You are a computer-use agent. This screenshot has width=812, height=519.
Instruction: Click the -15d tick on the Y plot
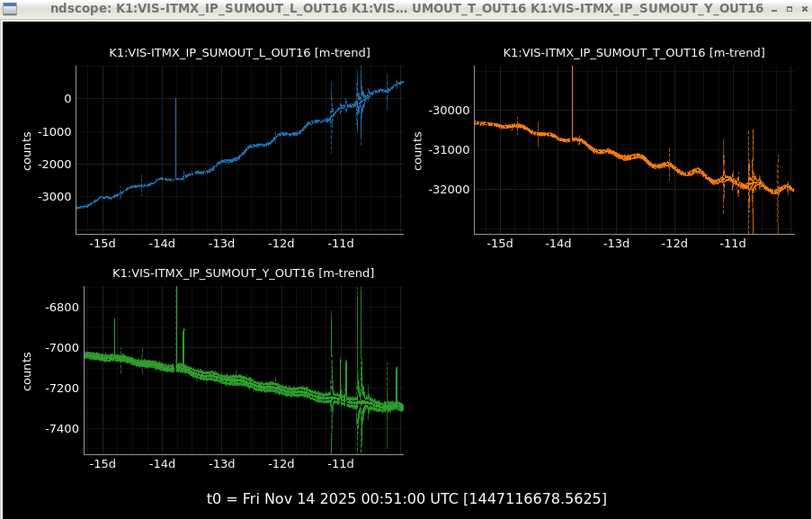[103, 463]
